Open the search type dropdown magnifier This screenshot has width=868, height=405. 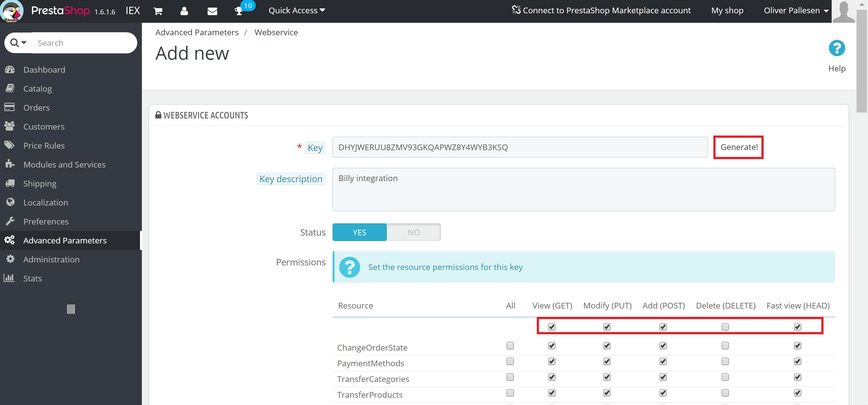point(18,43)
